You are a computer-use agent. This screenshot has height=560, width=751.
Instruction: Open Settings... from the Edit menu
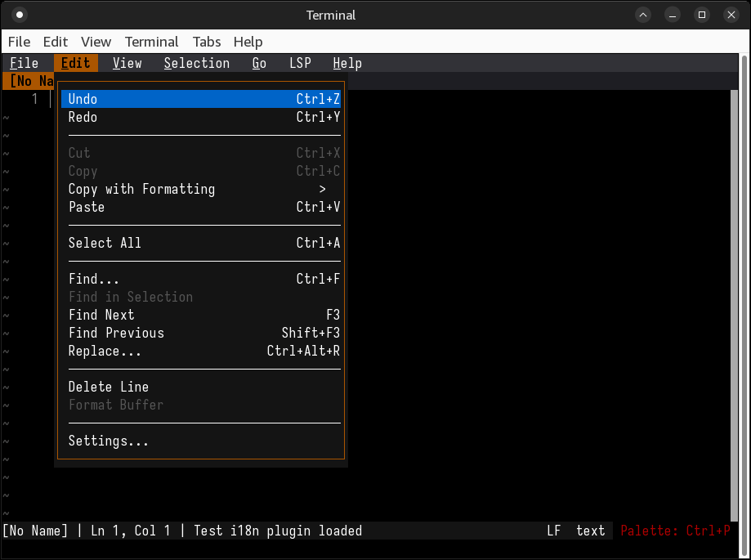click(x=200, y=441)
